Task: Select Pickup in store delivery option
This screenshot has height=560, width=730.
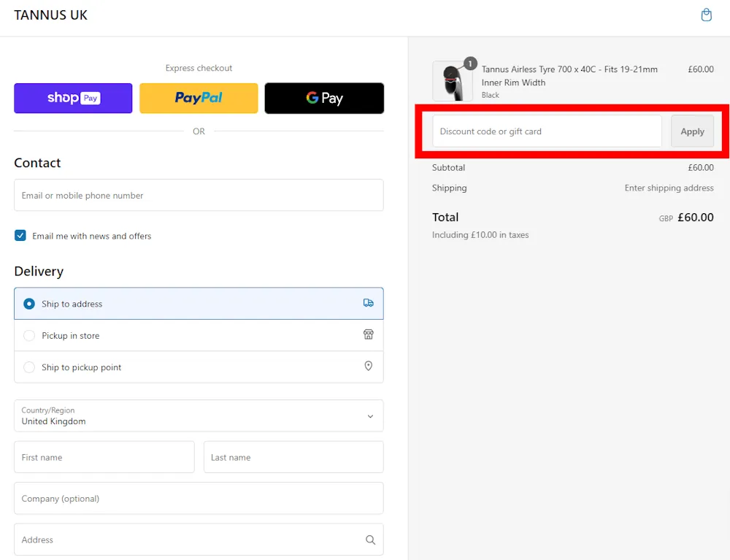Action: (x=199, y=335)
